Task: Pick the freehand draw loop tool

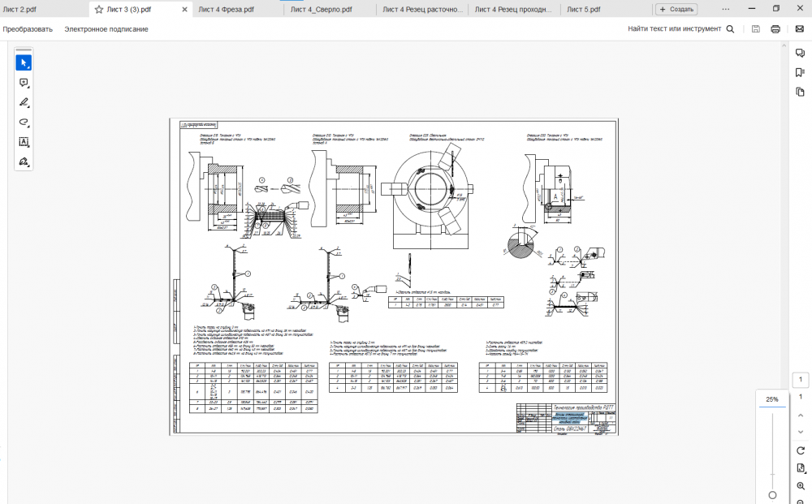Action: [24, 122]
